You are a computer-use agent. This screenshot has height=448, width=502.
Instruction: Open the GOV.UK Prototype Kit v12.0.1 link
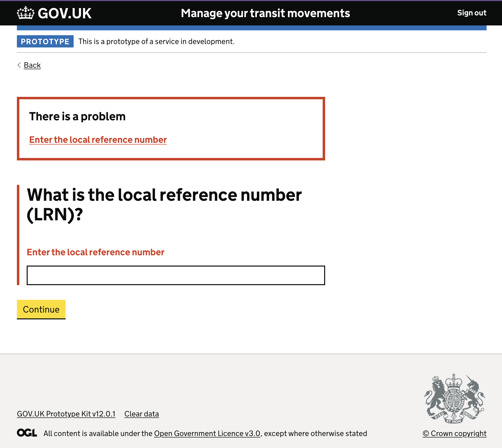(x=66, y=414)
